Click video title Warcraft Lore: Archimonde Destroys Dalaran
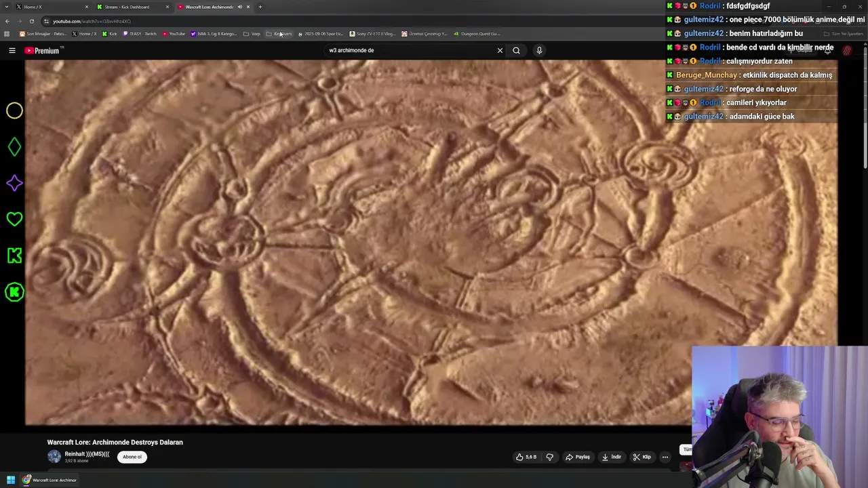Screen dimensions: 868x488 [115, 442]
